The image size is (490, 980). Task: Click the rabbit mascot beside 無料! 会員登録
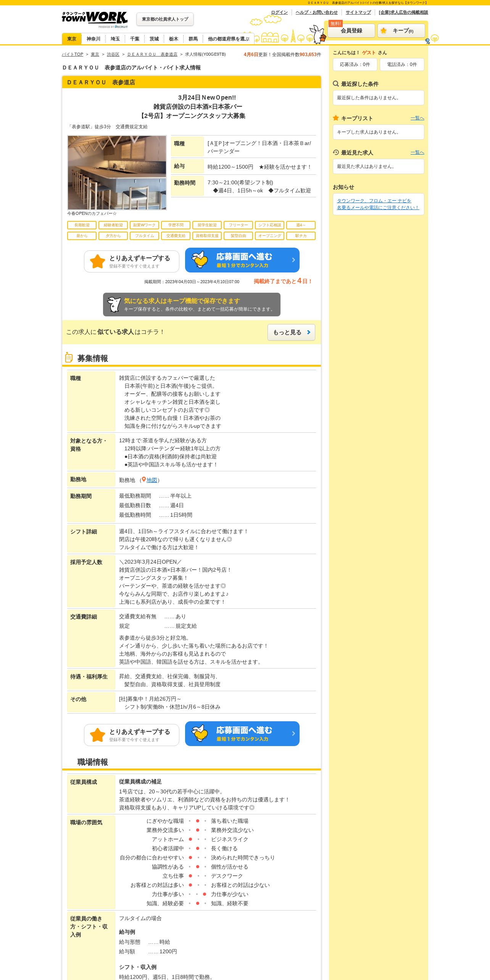pos(318,34)
